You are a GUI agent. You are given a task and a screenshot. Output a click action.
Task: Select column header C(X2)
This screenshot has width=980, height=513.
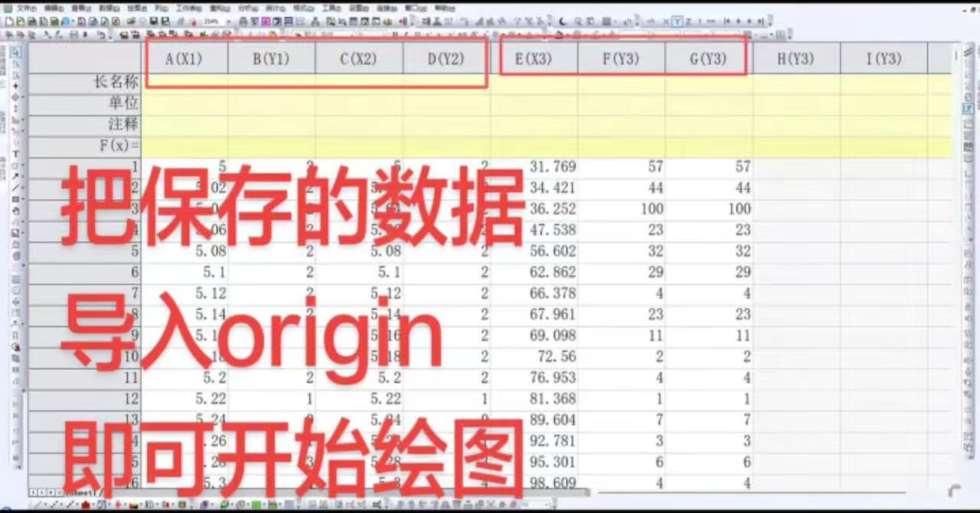point(359,58)
